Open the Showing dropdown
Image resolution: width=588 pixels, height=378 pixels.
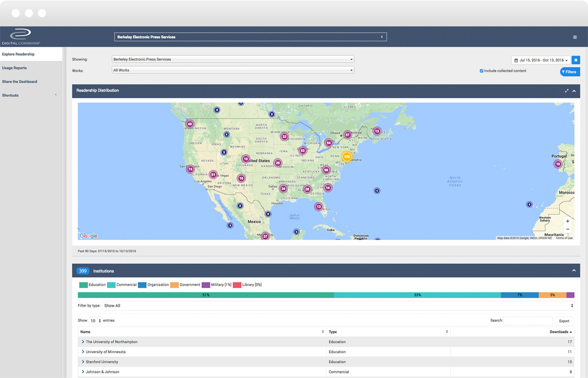click(233, 59)
